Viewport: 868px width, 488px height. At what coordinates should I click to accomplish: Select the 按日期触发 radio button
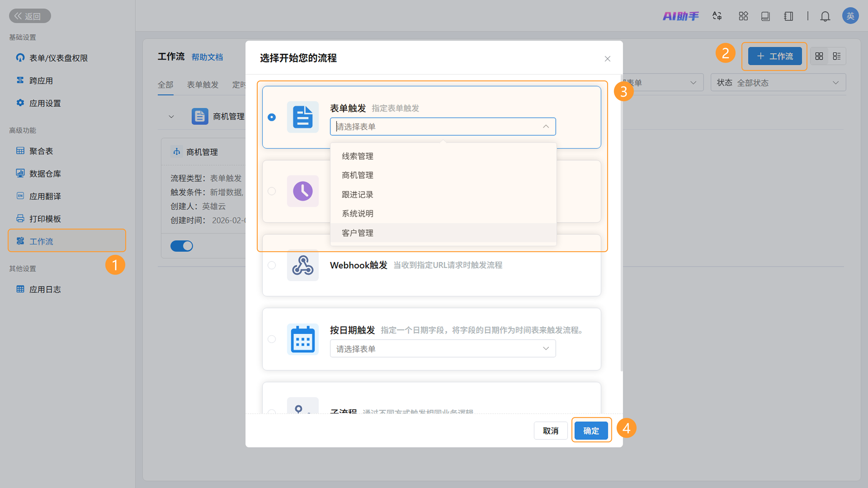[271, 339]
